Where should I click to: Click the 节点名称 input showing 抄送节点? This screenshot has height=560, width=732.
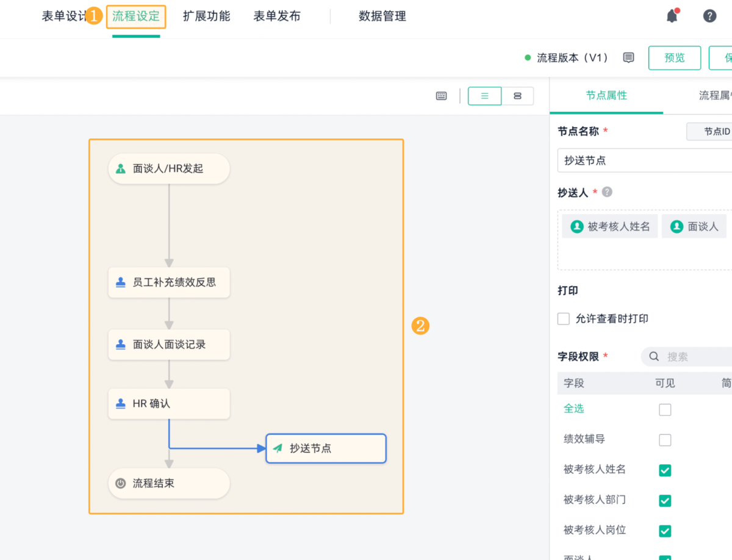(640, 160)
